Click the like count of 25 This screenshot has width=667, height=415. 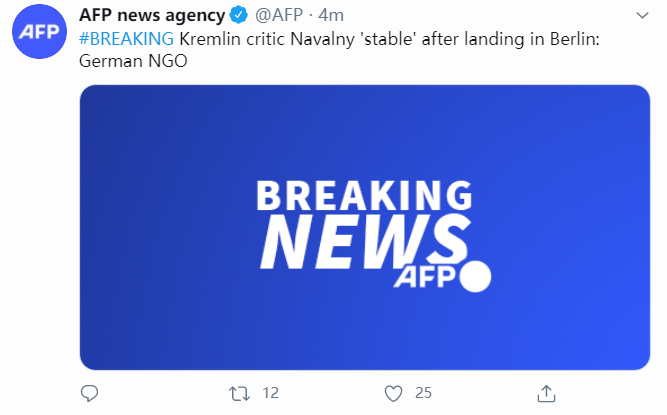pyautogui.click(x=423, y=392)
